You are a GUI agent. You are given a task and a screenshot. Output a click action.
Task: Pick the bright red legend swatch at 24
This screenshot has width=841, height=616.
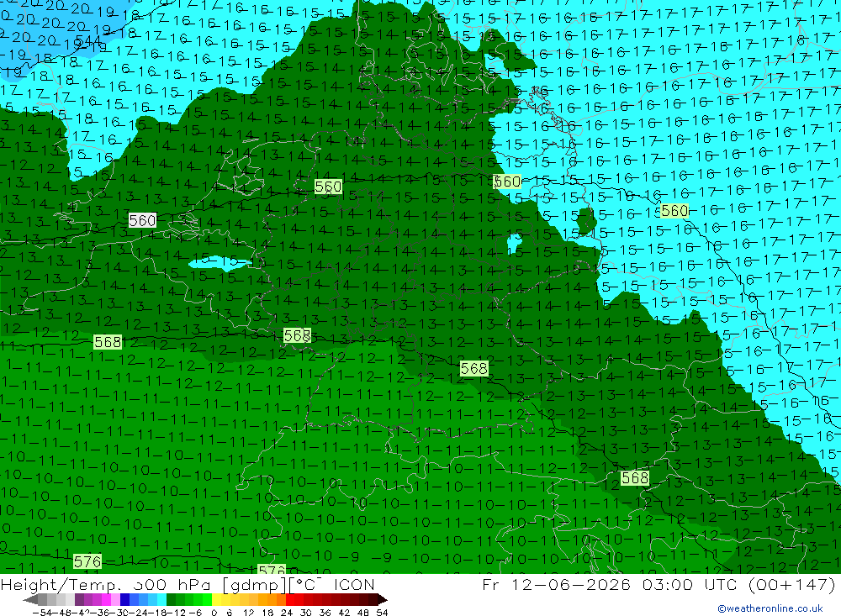pos(290,599)
